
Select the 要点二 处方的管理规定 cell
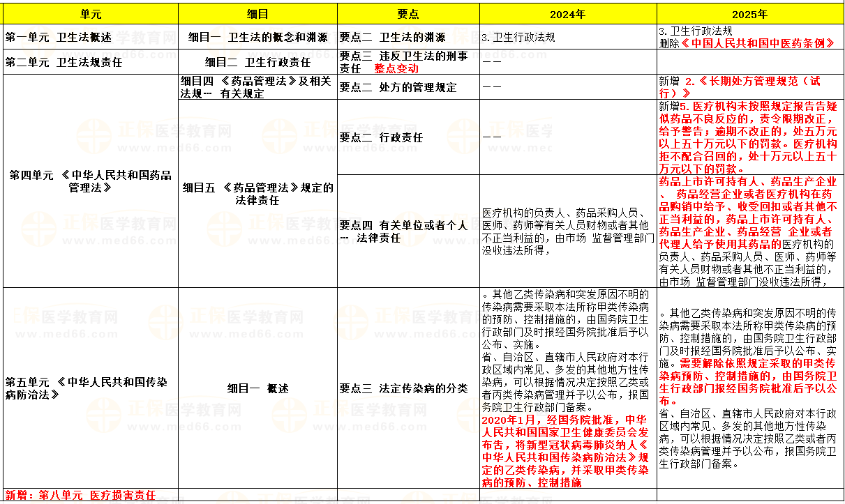398,88
